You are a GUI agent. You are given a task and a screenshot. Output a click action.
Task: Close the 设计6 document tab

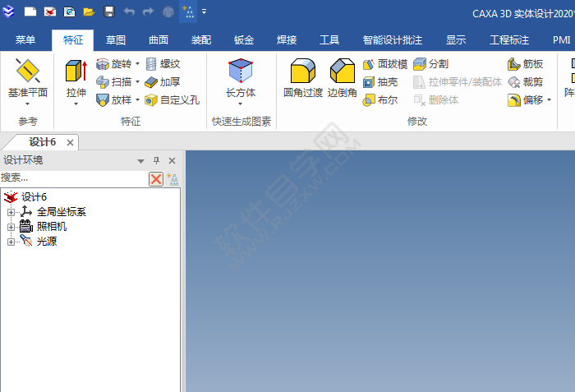(x=70, y=142)
